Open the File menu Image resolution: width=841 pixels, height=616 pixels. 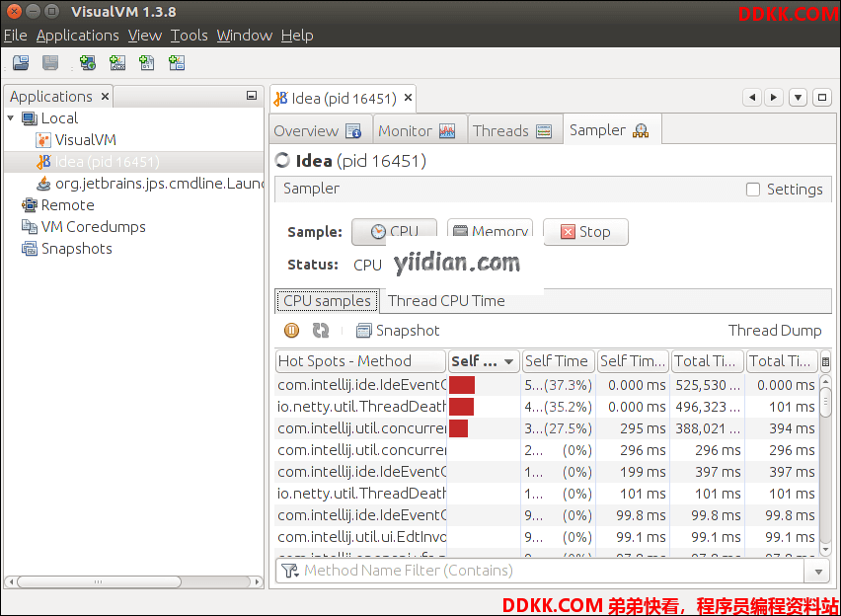(x=15, y=36)
